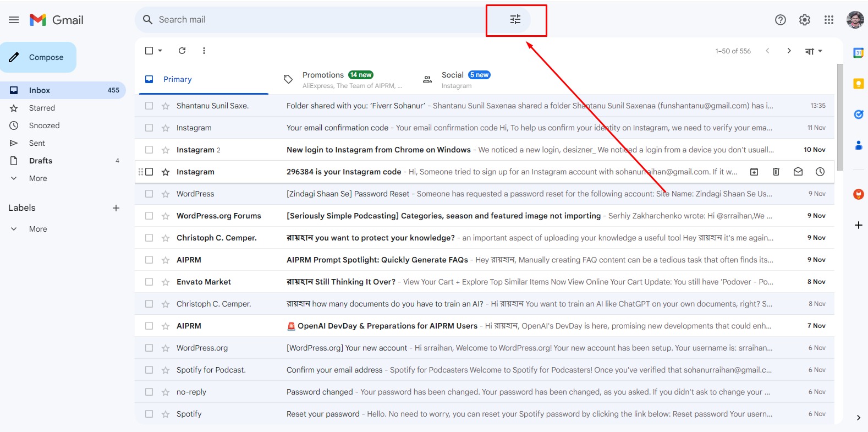Open the select dropdown arrow
The height and width of the screenshot is (432, 868).
coord(160,51)
